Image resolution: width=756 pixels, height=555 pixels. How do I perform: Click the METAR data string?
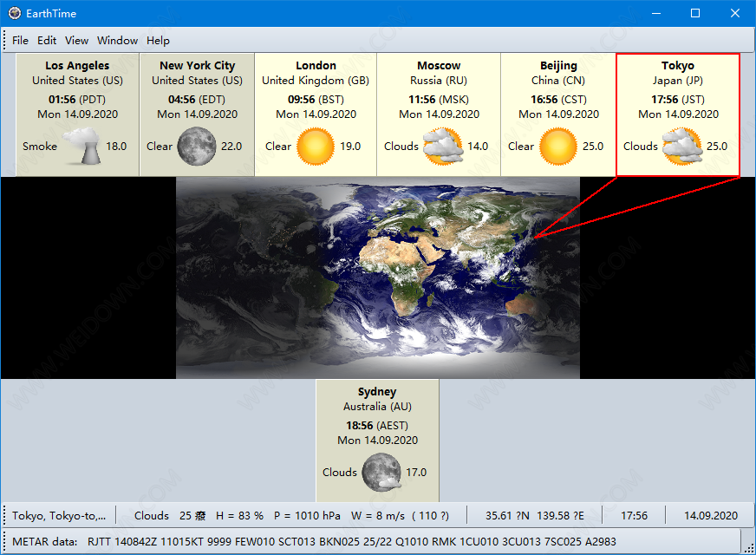(x=351, y=541)
